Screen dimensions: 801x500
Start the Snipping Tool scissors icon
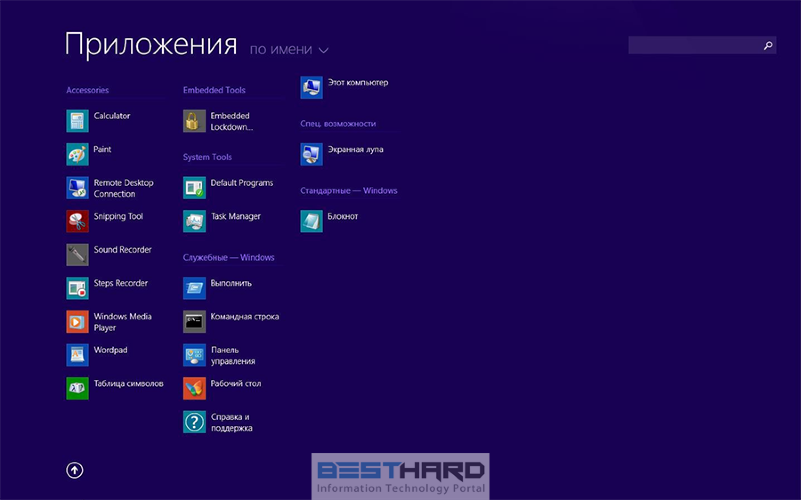pyautogui.click(x=77, y=221)
